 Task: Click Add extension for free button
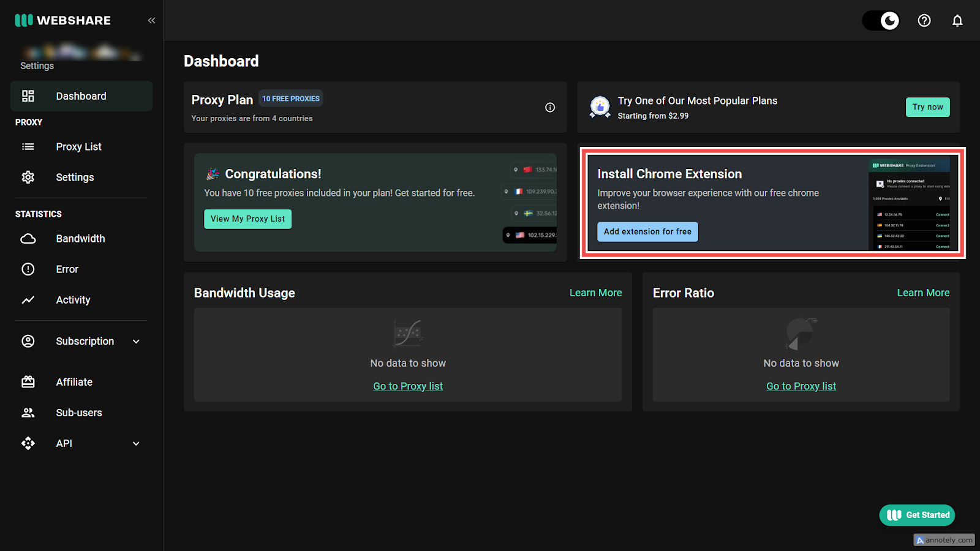pyautogui.click(x=647, y=232)
